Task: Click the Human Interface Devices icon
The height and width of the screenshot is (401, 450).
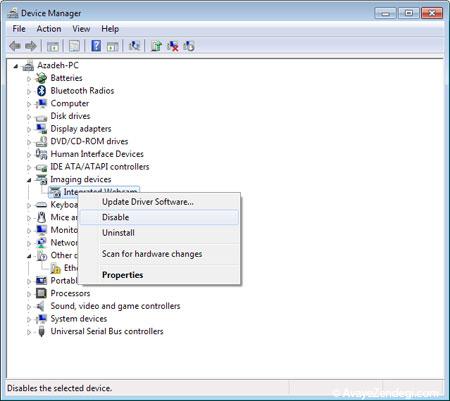Action: pos(41,154)
